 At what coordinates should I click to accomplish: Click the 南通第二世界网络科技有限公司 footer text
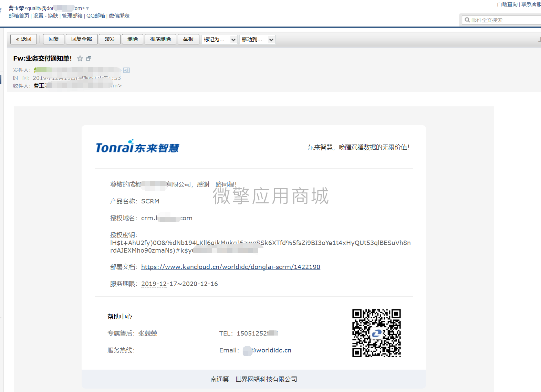[254, 379]
